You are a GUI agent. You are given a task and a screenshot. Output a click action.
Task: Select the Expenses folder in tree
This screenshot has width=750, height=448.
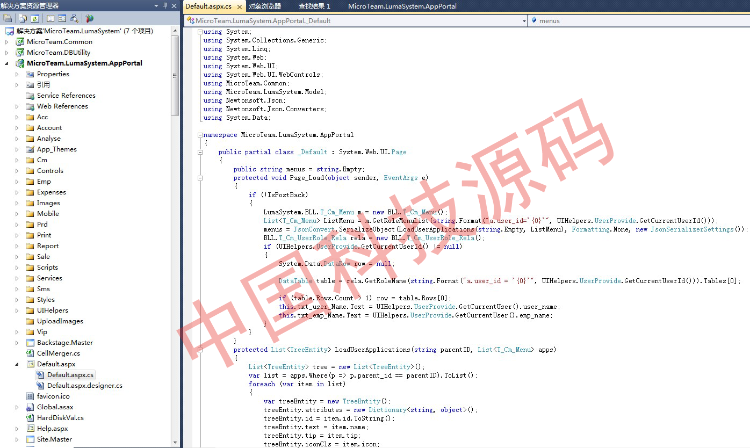click(51, 192)
